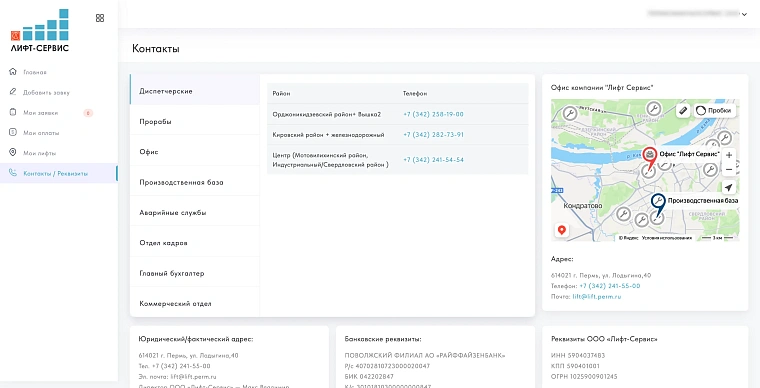Click Банковские реквизиты heading

(x=383, y=339)
